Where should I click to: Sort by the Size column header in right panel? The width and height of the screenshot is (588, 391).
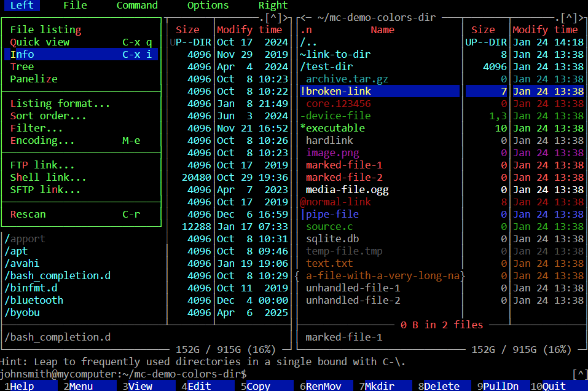483,30
